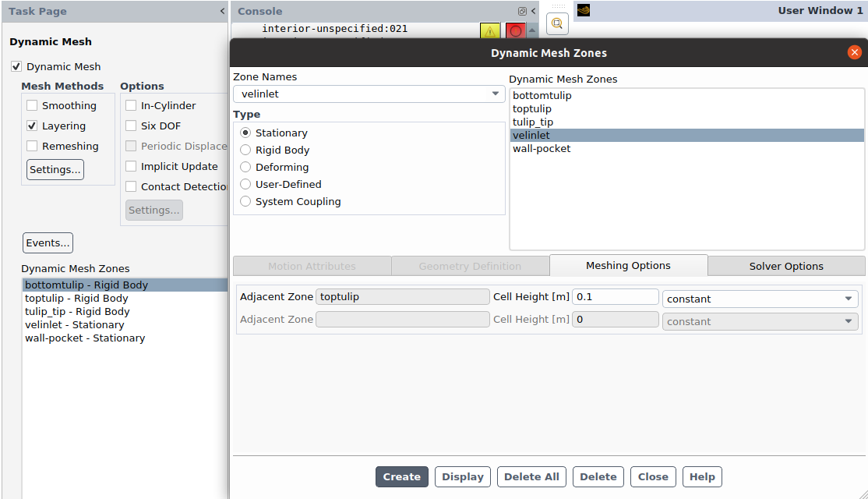This screenshot has height=499, width=868.
Task: Click the Cell Height 0.1 field
Action: click(x=615, y=297)
